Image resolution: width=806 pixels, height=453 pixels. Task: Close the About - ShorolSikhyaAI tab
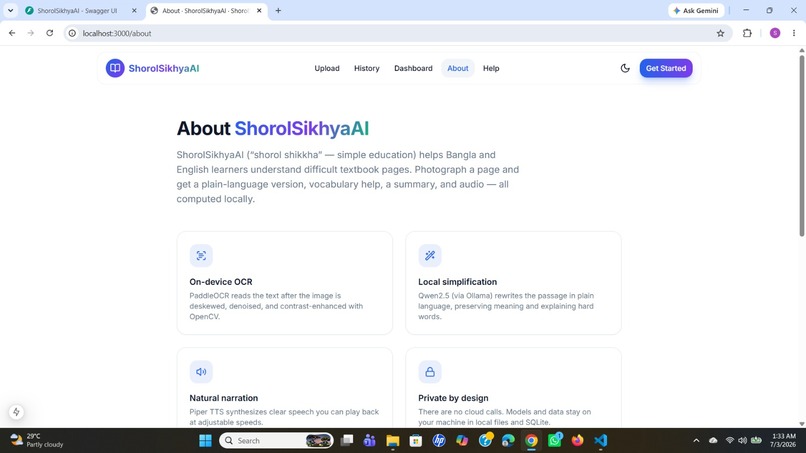pyautogui.click(x=259, y=10)
